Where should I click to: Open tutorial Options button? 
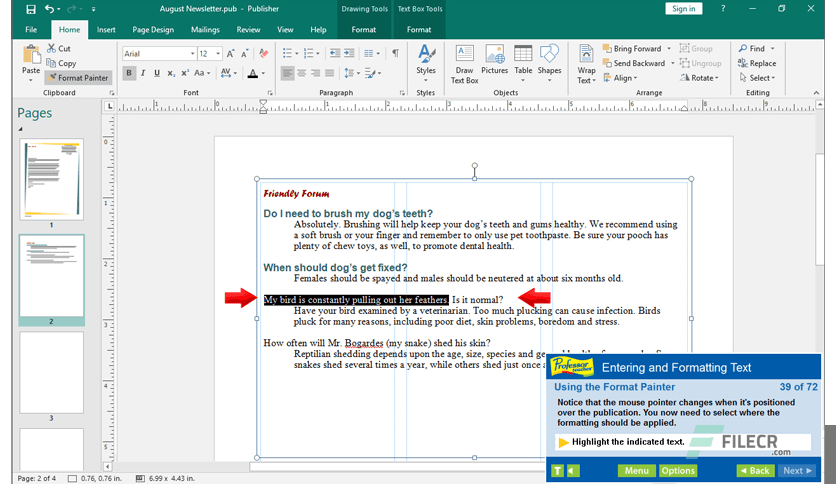pyautogui.click(x=678, y=471)
